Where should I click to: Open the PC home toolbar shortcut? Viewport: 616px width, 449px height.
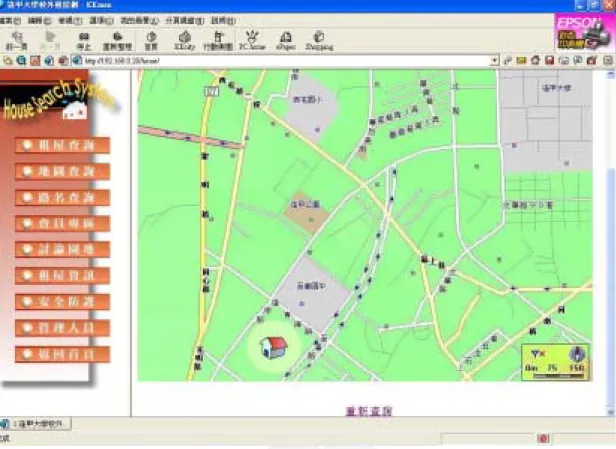pos(252,41)
